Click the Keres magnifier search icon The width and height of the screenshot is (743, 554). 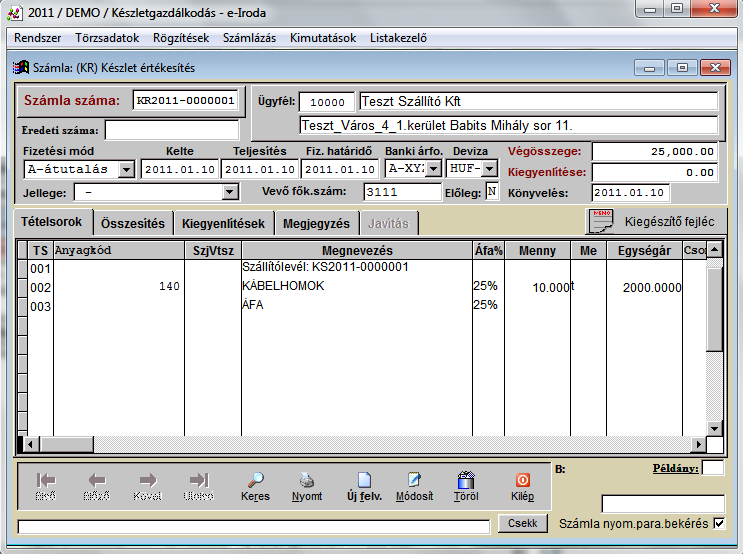coord(255,480)
